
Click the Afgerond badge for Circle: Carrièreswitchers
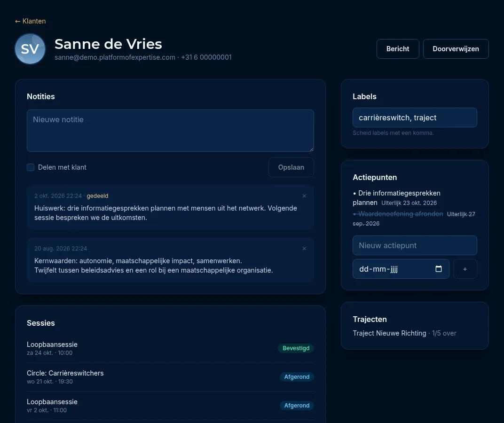point(297,377)
